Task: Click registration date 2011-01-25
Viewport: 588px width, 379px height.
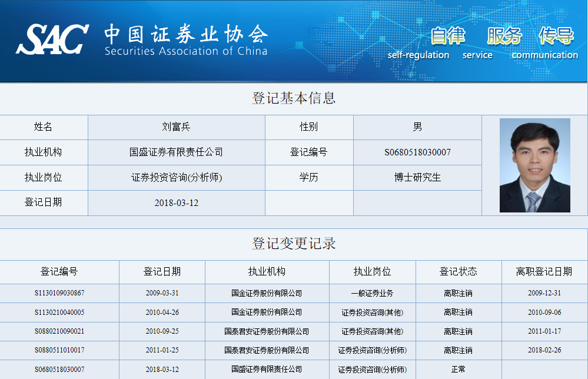Action: tap(162, 350)
